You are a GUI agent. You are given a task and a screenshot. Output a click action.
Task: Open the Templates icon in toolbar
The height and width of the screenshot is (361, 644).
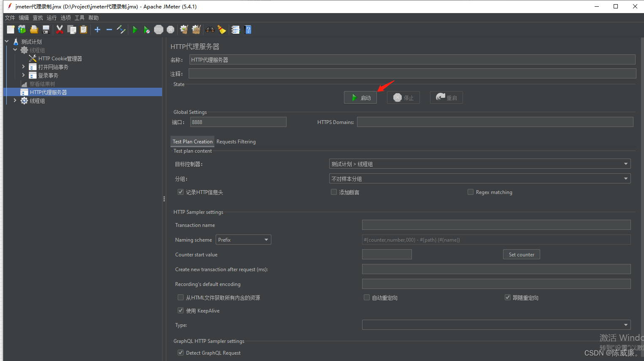pos(22,30)
